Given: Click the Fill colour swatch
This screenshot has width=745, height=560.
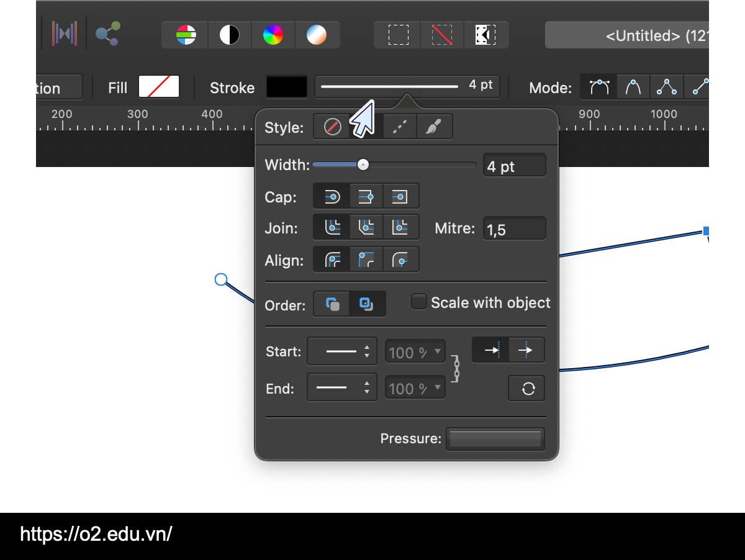Looking at the screenshot, I should click(159, 87).
